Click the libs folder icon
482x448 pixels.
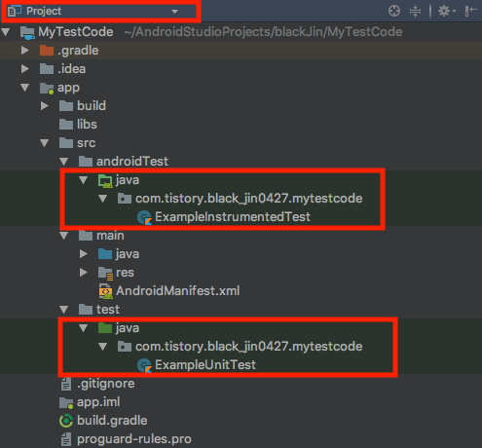66,125
